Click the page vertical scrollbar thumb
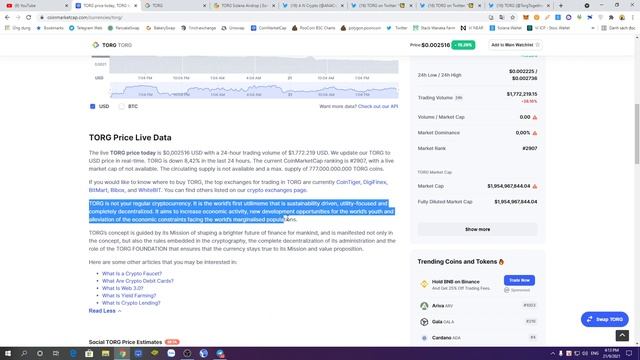Viewport: 640px width, 360px height. [x=637, y=134]
